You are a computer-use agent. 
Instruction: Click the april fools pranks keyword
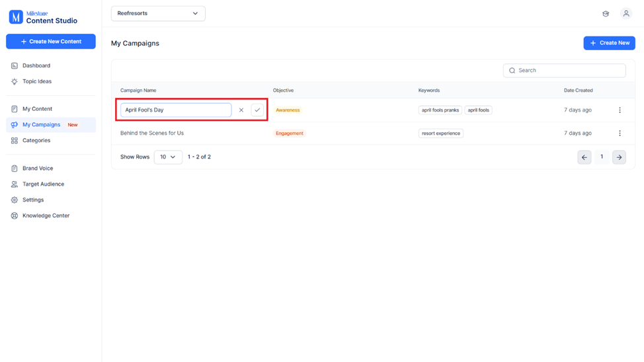pos(440,110)
